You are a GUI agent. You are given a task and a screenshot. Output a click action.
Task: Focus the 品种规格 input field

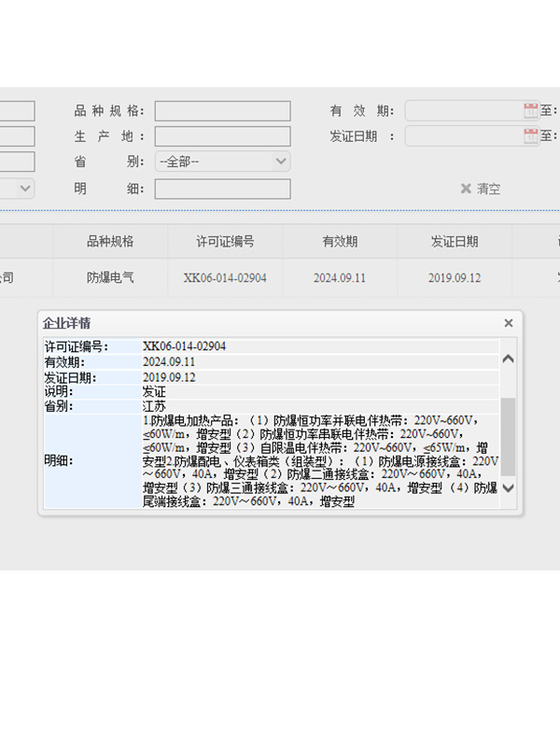222,111
